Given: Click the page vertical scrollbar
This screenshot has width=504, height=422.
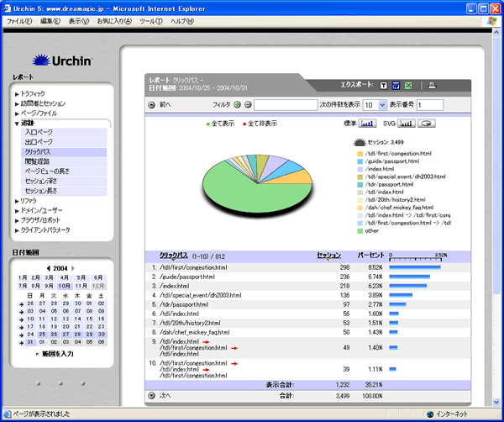Looking at the screenshot, I should 496,215.
